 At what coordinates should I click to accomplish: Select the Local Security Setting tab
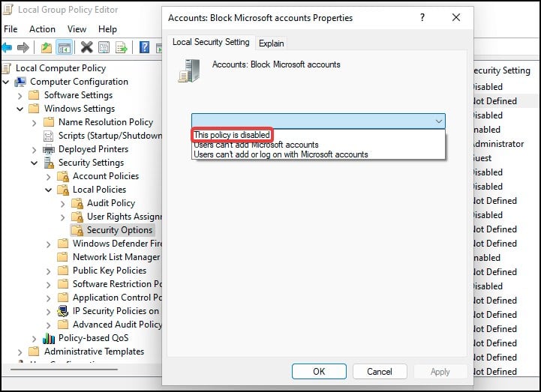tap(211, 42)
